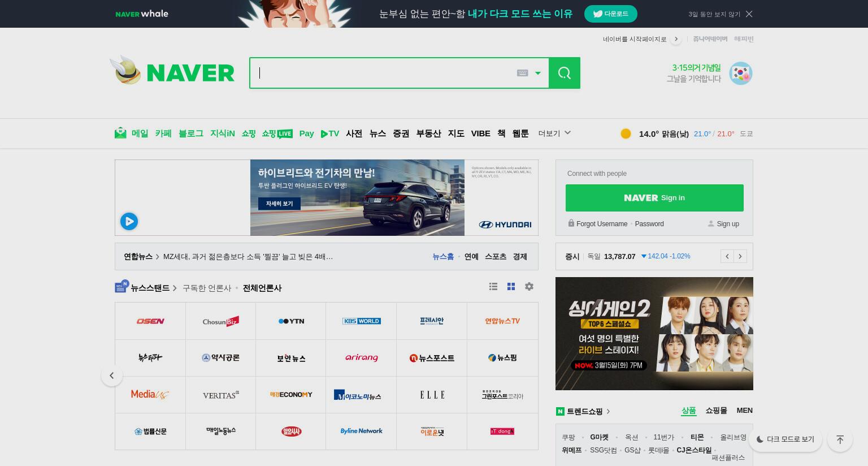Click the green NAVER Sign in button

tap(654, 198)
